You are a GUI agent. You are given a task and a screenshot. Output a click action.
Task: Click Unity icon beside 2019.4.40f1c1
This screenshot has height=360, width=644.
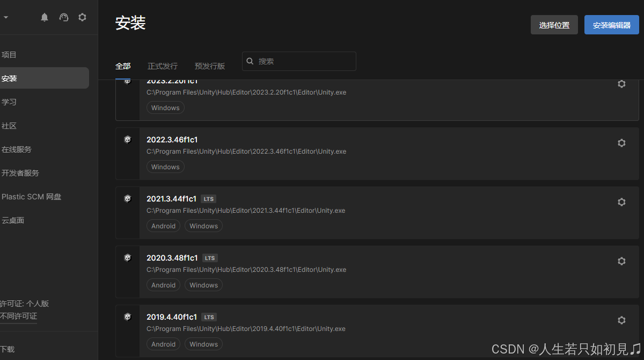(x=128, y=317)
